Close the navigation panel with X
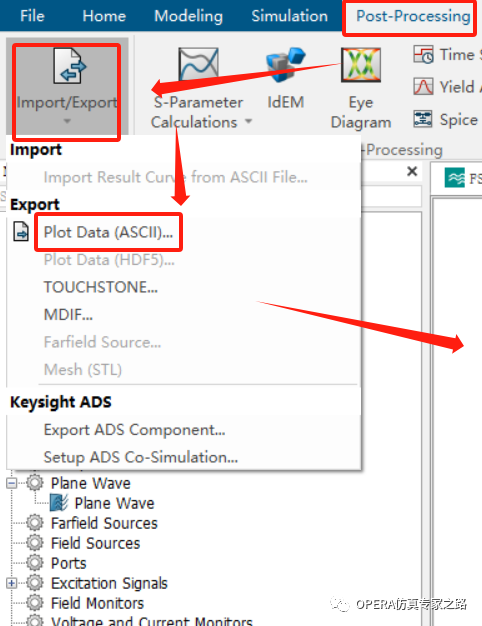Screen dimensions: 482x626 pos(412,171)
